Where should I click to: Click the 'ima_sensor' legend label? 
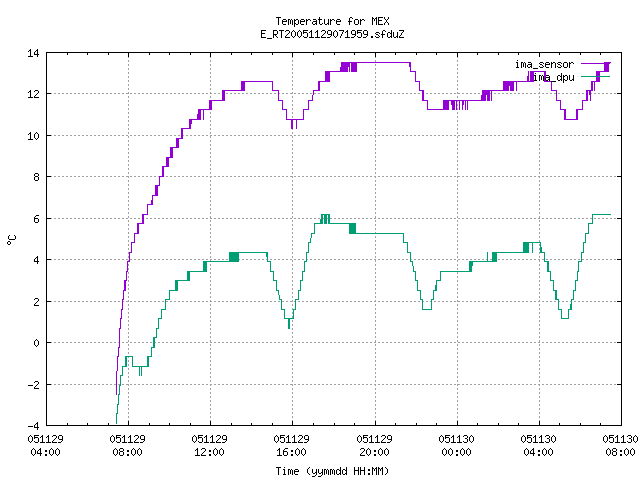coord(544,64)
